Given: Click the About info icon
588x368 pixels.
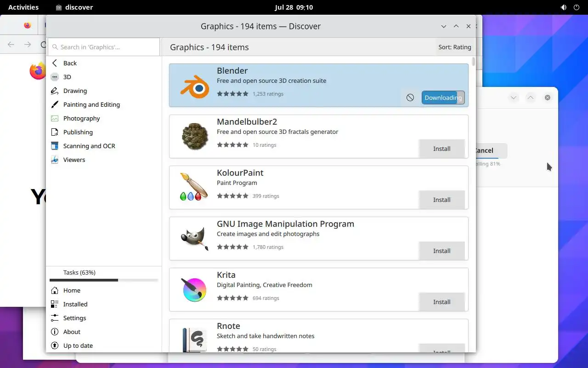Looking at the screenshot, I should click(x=55, y=332).
